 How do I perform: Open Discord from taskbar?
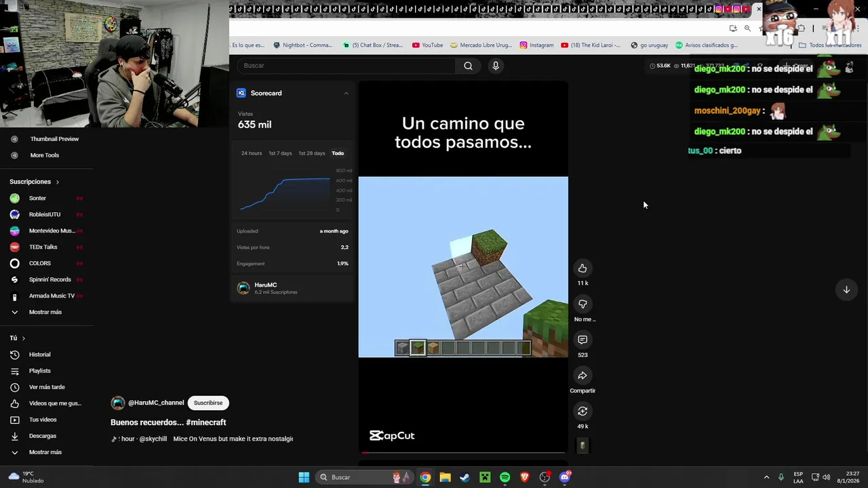(565, 477)
